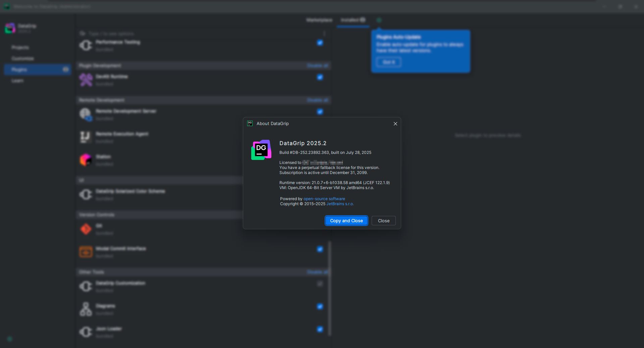Click the DataGrip logo in the welcome sidebar
Image resolution: width=644 pixels, height=348 pixels.
[x=10, y=28]
